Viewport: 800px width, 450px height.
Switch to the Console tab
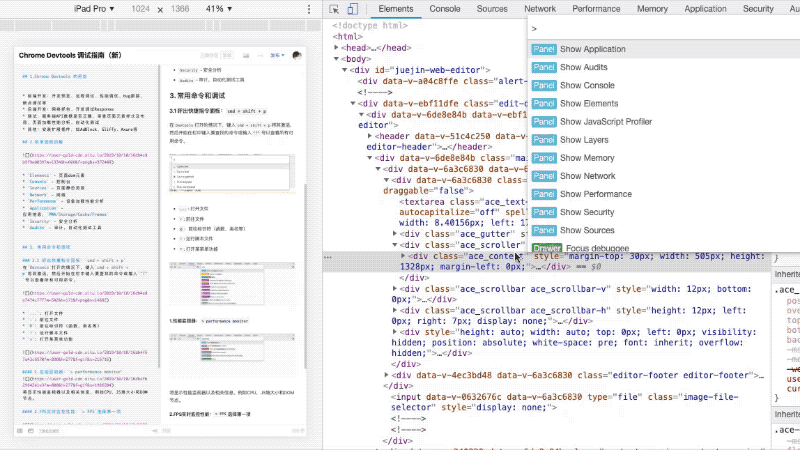(x=445, y=9)
